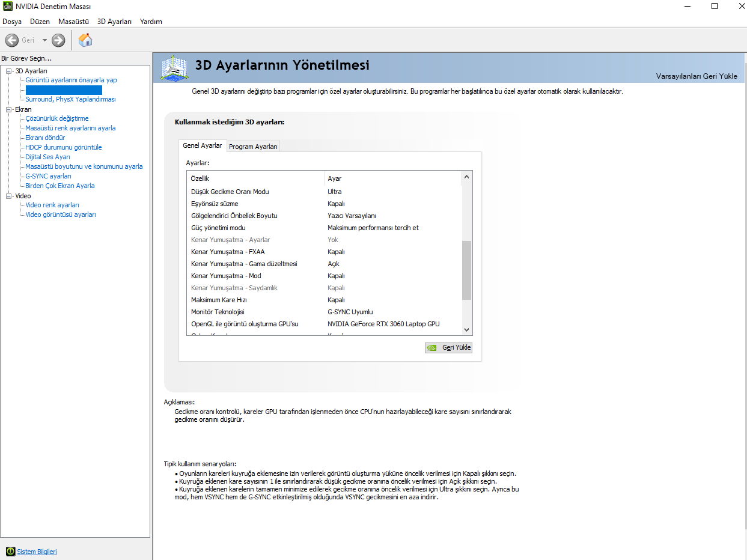Collapse the Video tree node
The width and height of the screenshot is (747, 560).
coord(9,196)
